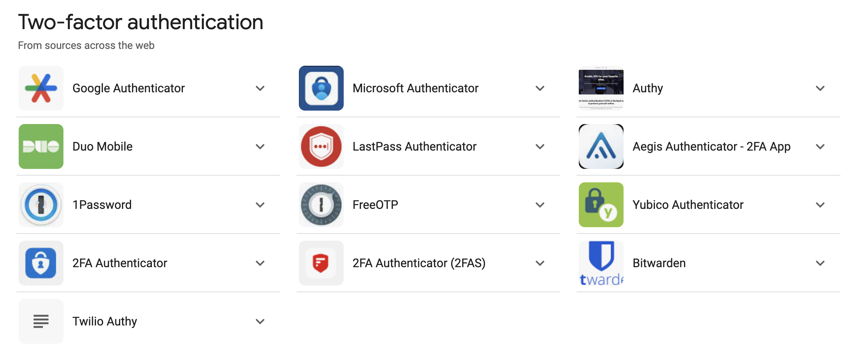Open the Authy website thumbnail

pos(601,88)
